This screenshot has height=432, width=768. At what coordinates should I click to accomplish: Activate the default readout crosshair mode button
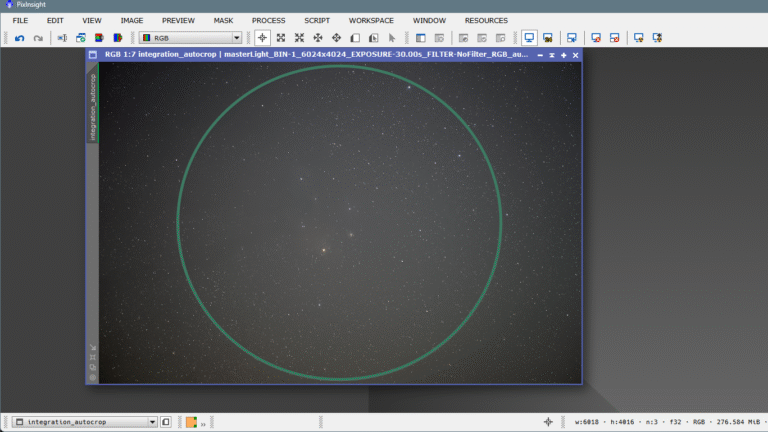tap(262, 38)
